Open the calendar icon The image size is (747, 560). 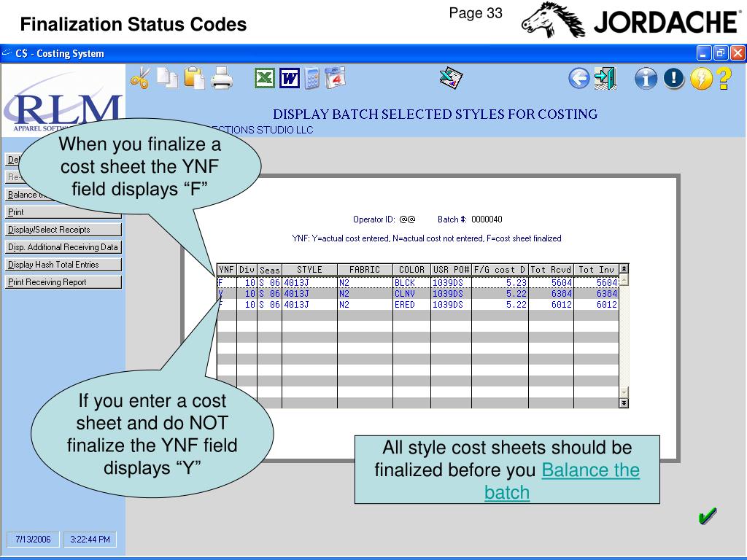[335, 78]
